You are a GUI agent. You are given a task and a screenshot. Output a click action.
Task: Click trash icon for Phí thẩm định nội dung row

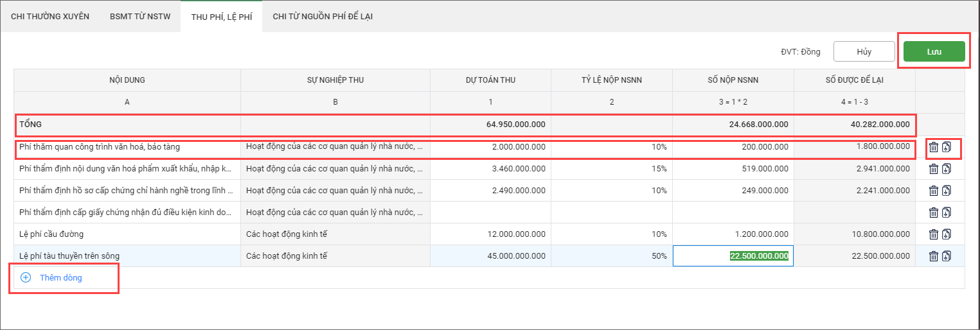coord(934,169)
